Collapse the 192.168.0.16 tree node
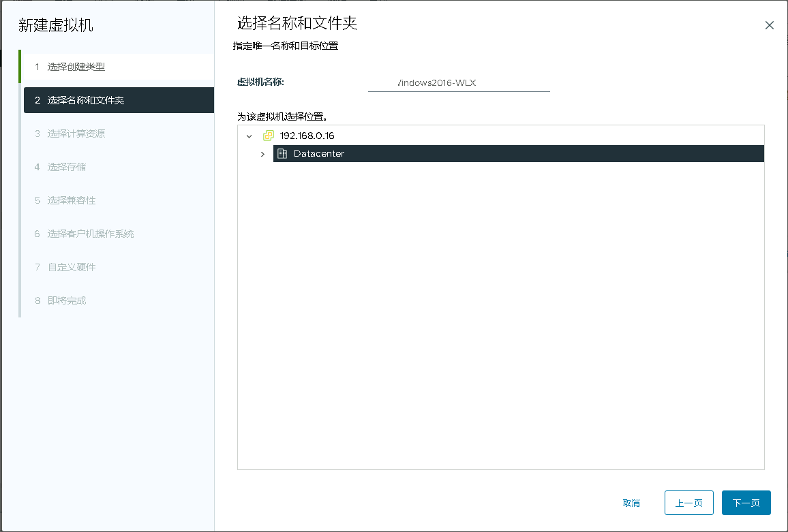The height and width of the screenshot is (532, 788). coord(249,136)
